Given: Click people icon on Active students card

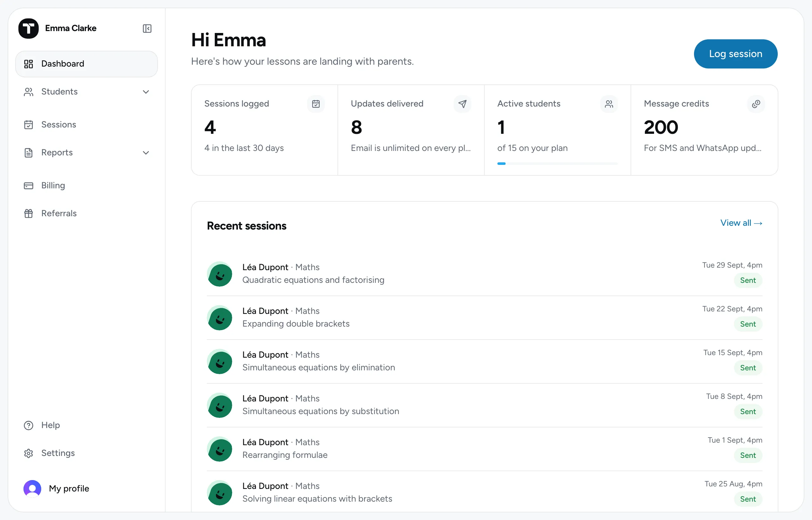Looking at the screenshot, I should tap(609, 104).
